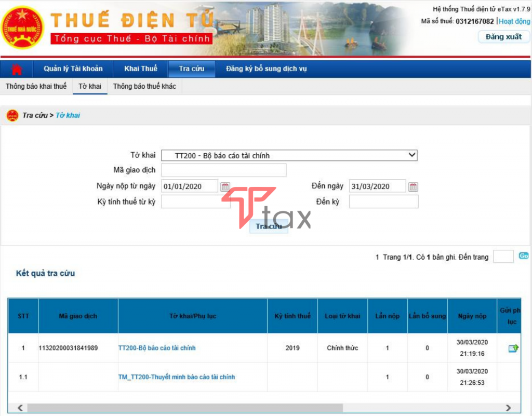
Task: Switch to the Khai Thuế menu
Action: point(140,69)
